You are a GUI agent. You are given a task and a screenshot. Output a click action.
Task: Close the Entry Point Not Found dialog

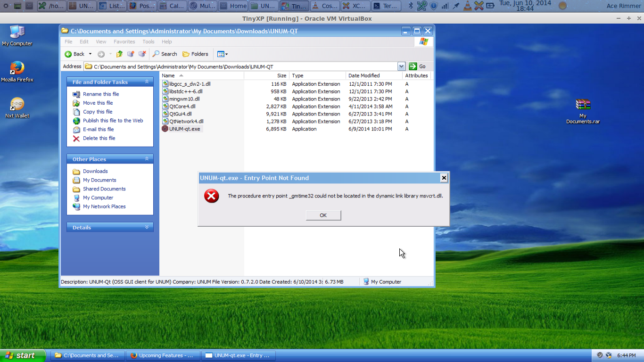[444, 178]
